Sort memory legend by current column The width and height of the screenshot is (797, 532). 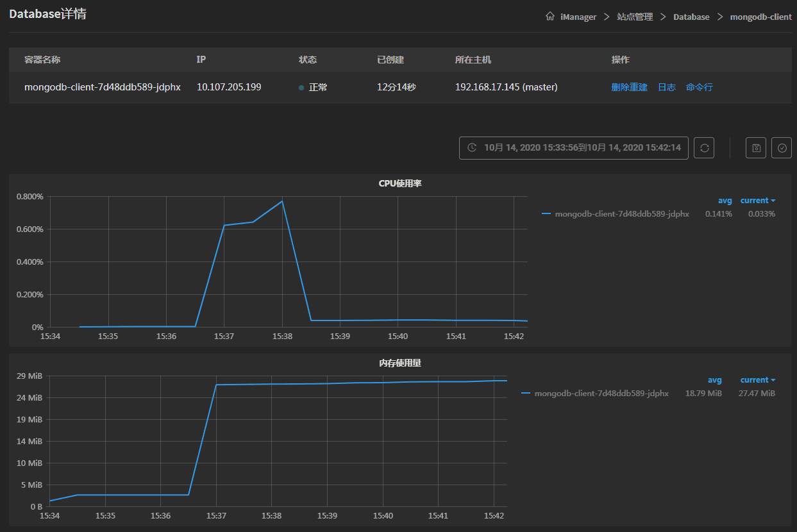(x=757, y=380)
